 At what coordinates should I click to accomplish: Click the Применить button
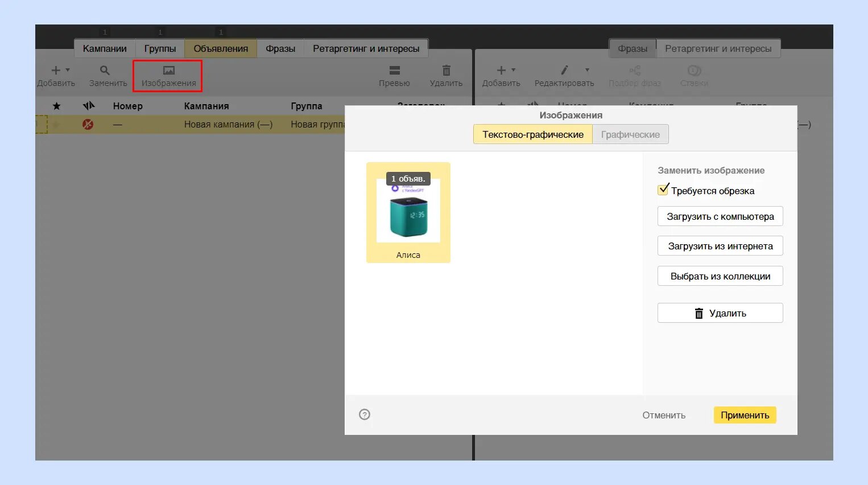tap(745, 415)
